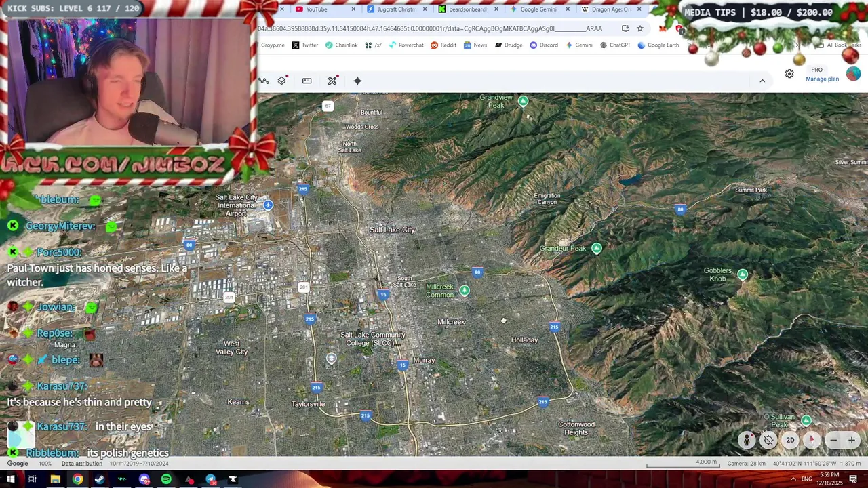Click the crossed-out rotate icon beside 2D
Image resolution: width=868 pixels, height=488 pixels.
768,441
